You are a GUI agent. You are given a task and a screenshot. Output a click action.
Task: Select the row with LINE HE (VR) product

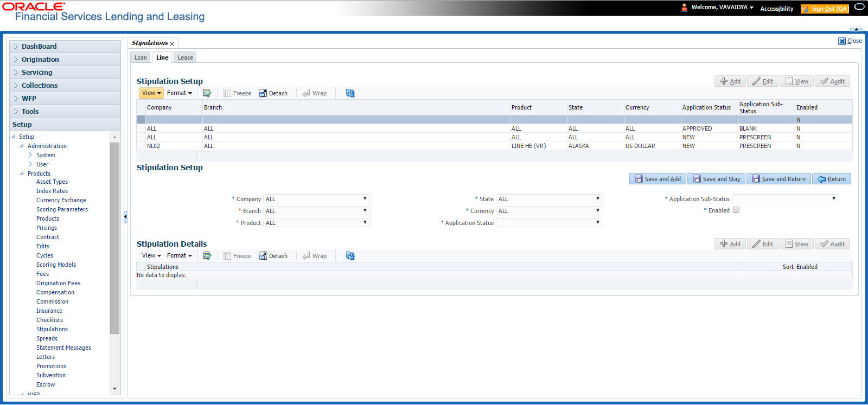coord(494,146)
